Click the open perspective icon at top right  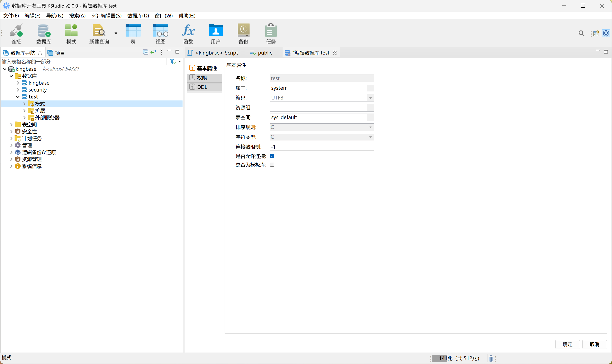(x=596, y=33)
